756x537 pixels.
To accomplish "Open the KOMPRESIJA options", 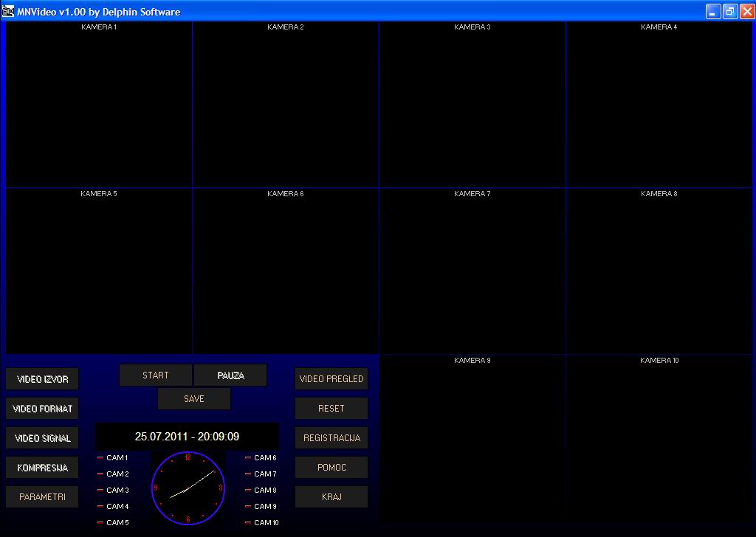I will point(42,467).
